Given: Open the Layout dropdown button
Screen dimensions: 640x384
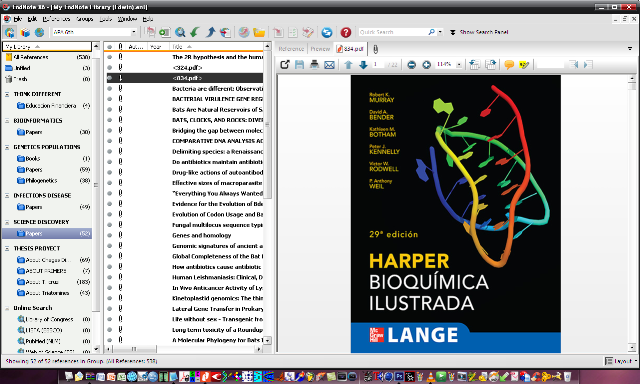Looking at the screenshot, I should [x=621, y=361].
